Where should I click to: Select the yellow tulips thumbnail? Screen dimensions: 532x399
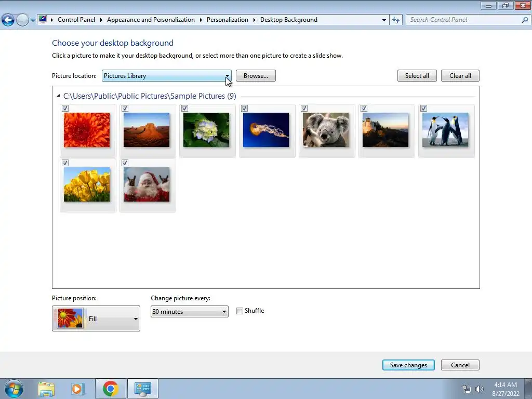tap(87, 184)
